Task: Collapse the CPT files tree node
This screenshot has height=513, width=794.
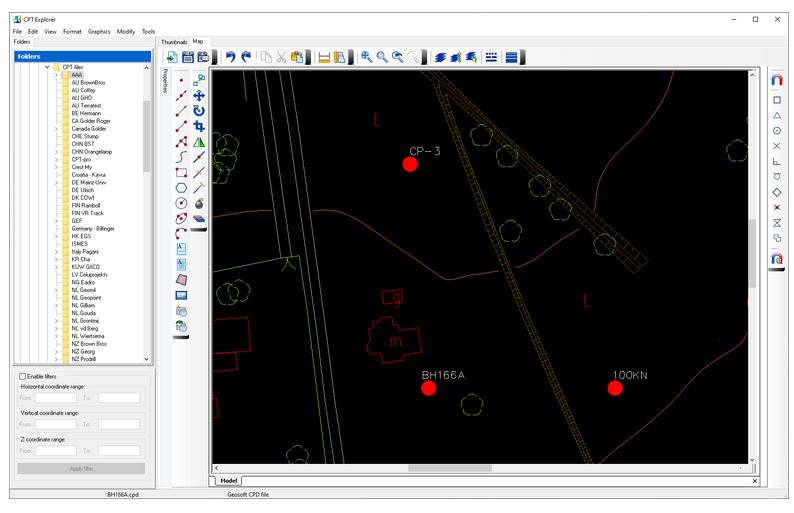Action: pos(46,67)
